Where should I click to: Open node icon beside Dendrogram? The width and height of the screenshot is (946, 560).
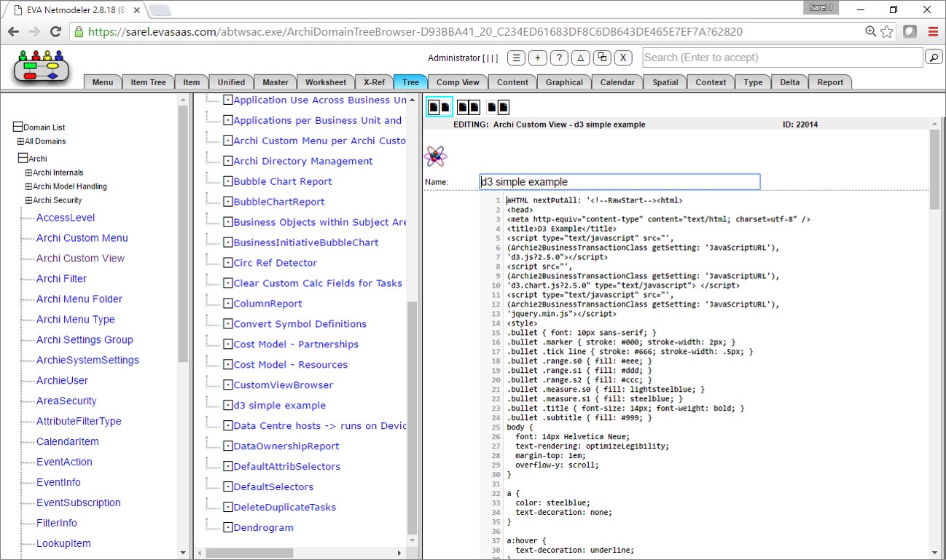point(227,528)
